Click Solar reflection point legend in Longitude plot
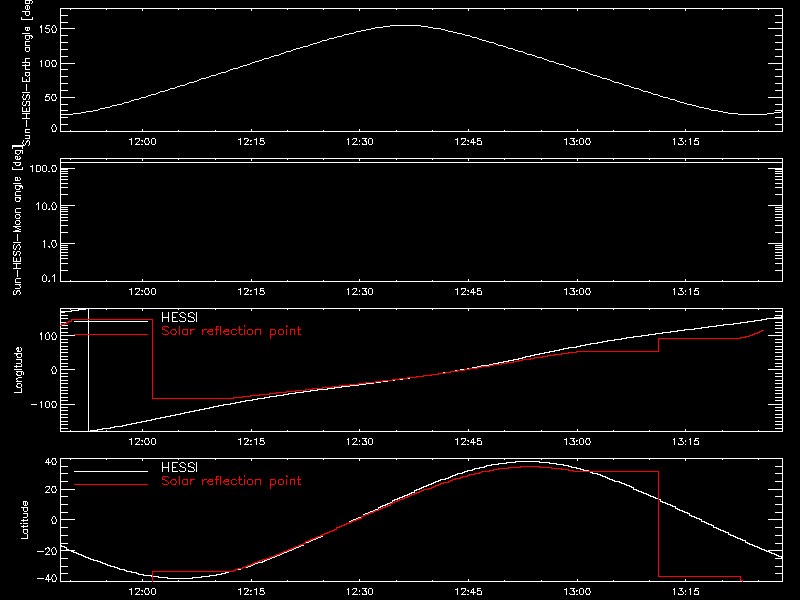The width and height of the screenshot is (800, 600). point(231,331)
